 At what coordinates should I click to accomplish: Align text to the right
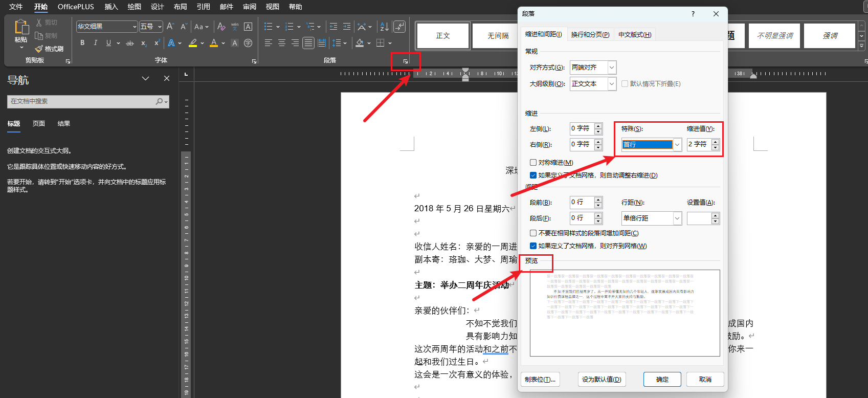point(295,43)
